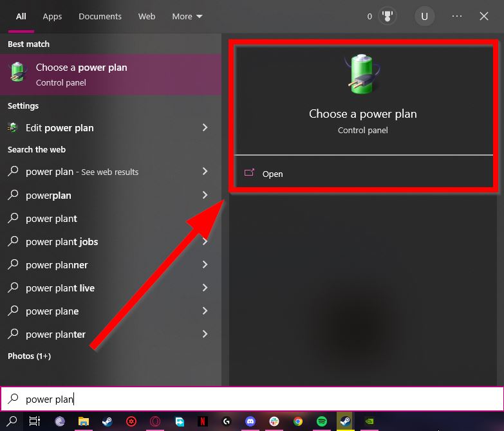Select the powerplan web suggestion

pos(111,196)
